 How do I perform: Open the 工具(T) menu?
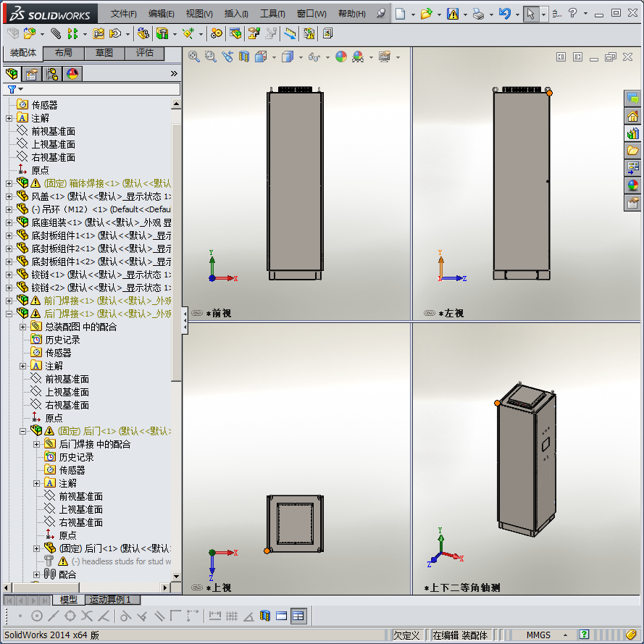[x=272, y=14]
